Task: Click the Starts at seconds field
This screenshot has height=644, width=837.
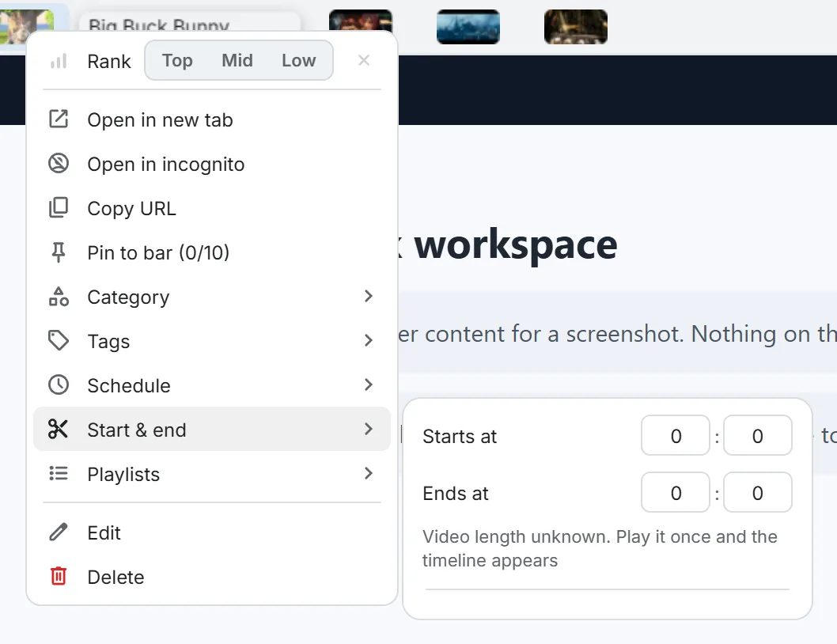Action: 757,436
